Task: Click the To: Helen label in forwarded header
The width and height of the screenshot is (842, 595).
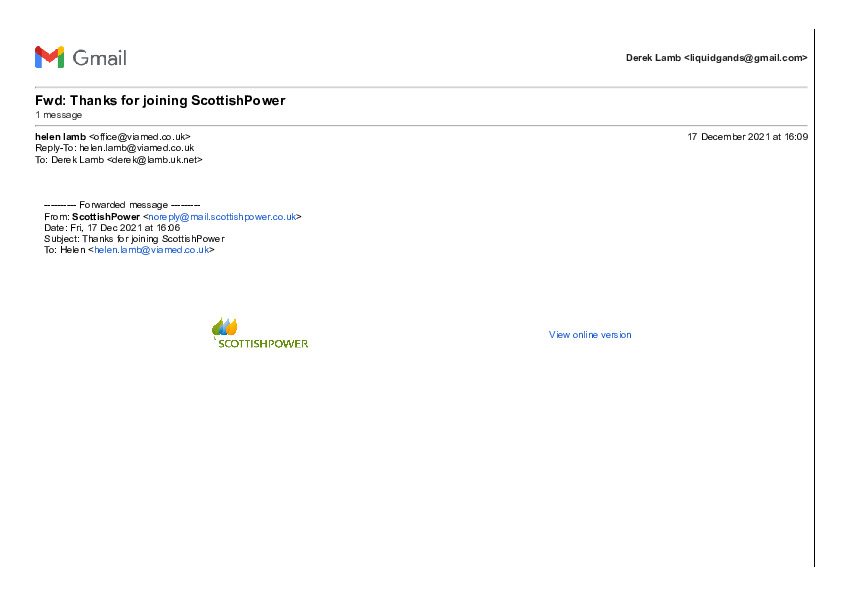Action: 65,250
